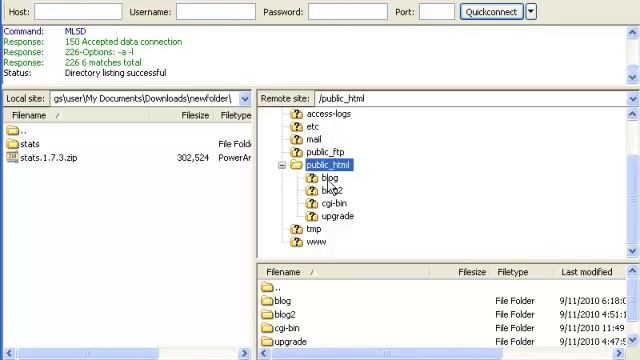640x360 pixels.
Task: Click the local list horizontal scroll left arrow
Action: (x=9, y=353)
